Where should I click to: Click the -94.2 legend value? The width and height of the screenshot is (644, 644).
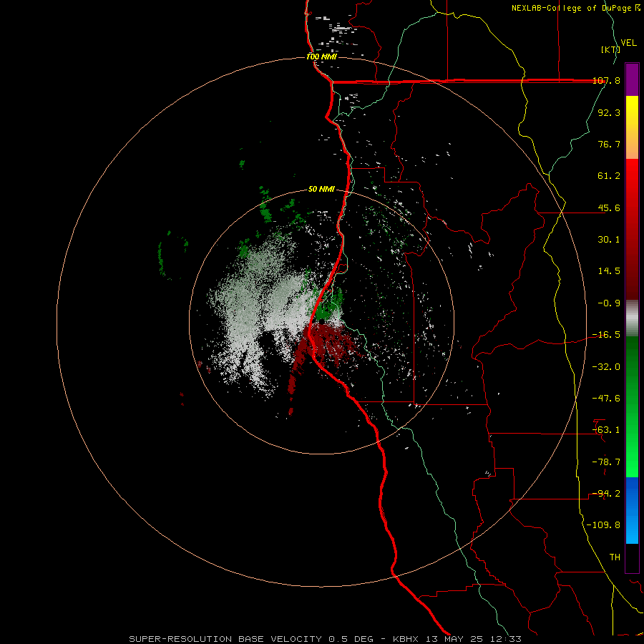[607, 494]
